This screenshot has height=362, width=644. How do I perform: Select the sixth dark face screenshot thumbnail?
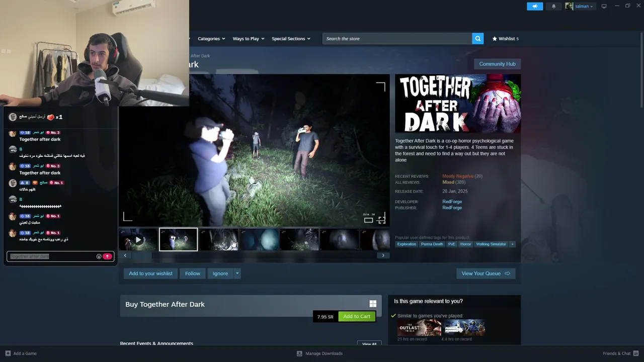coord(340,240)
